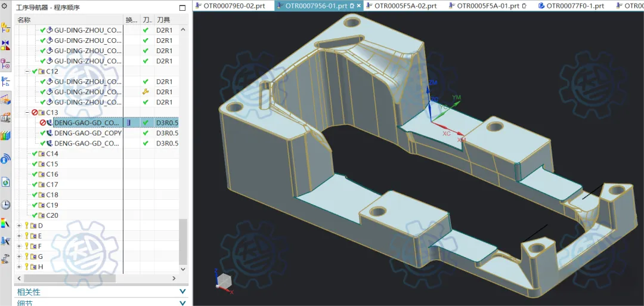Viewport: 644px width, 306px height.
Task: Click the wrench tool-change status icon in C12
Action: 145,92
